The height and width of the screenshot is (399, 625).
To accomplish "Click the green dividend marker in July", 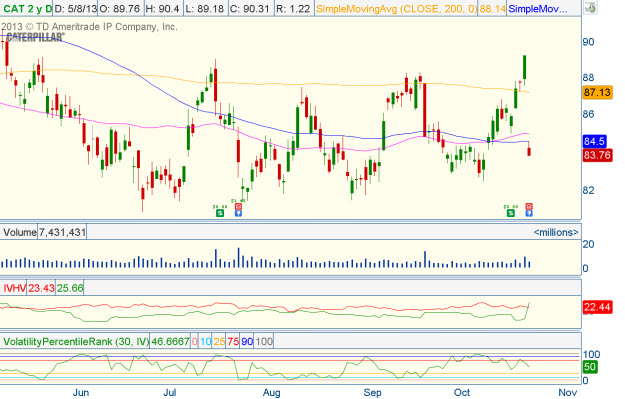I will tap(220, 213).
